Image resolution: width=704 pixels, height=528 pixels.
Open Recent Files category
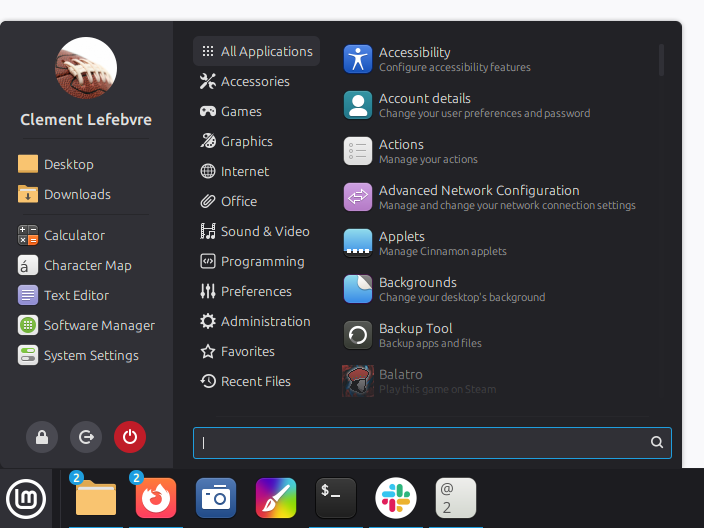(x=255, y=381)
